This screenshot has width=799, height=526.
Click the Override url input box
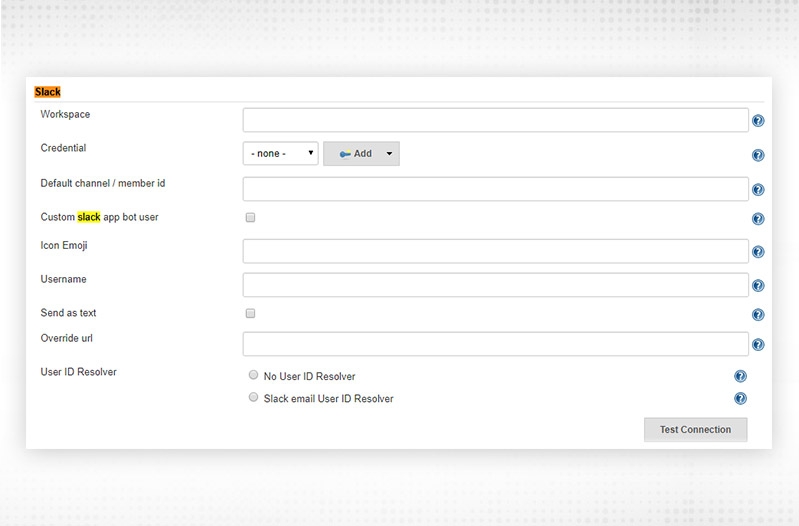[495, 344]
